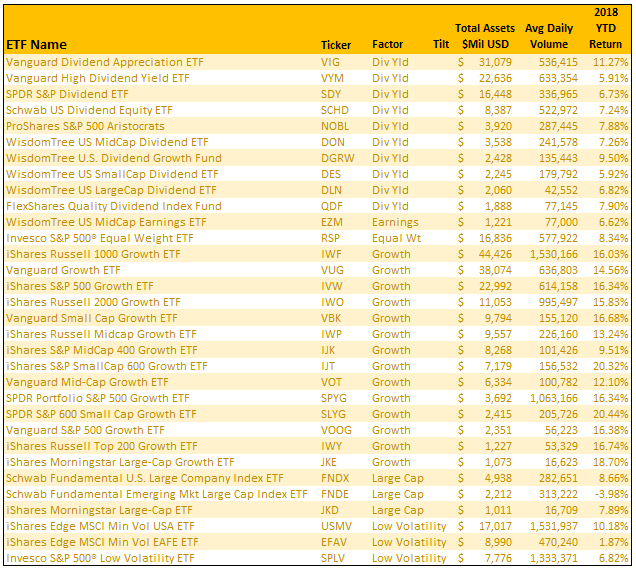Viewport: 636px width, 570px height.
Task: Select 'ProShares S&P 500 Aristocrats' name
Action: 85,126
